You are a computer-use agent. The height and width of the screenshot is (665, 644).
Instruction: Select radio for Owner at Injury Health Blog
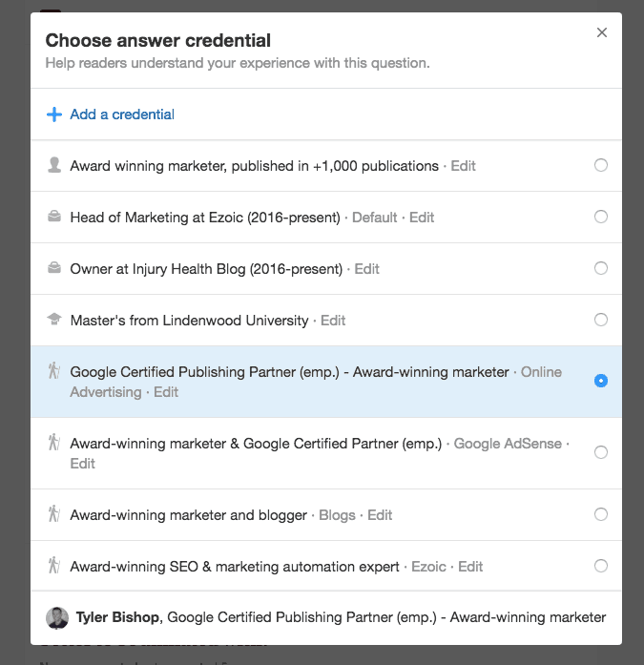[601, 268]
